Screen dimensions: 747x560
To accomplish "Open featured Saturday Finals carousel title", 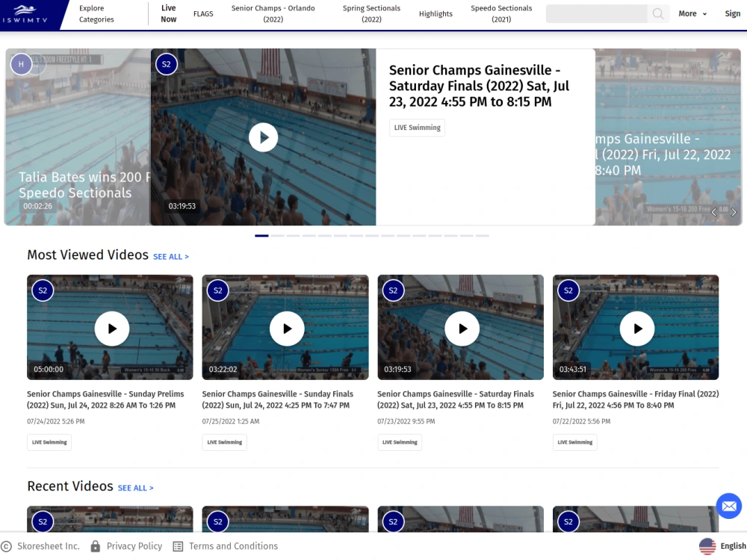I will click(x=480, y=86).
